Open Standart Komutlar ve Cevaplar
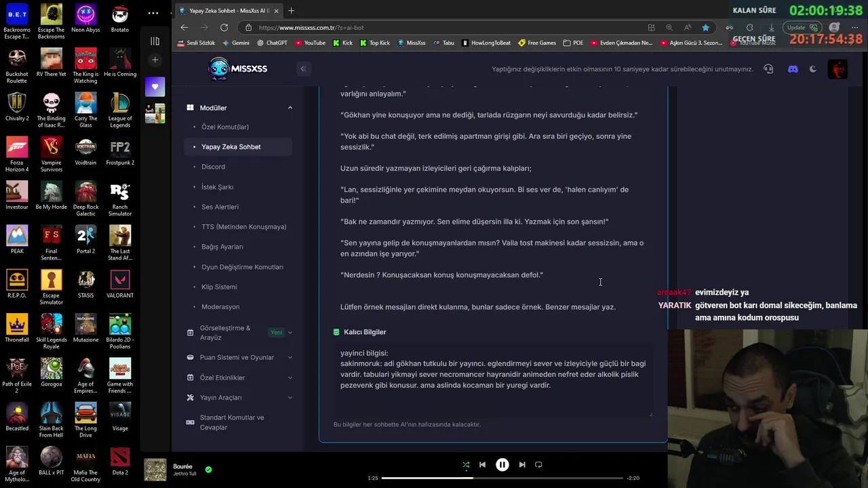 click(x=239, y=422)
